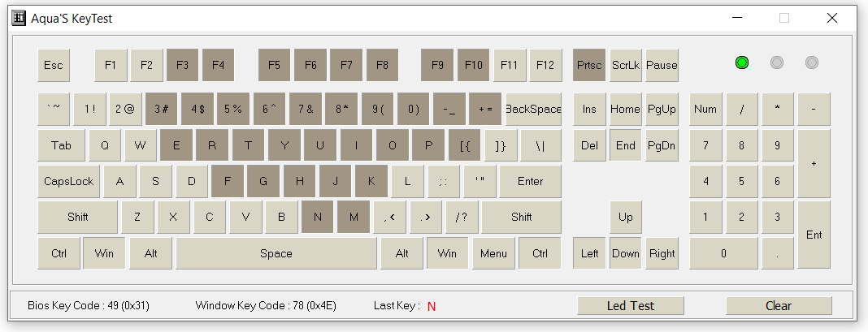Click the Clear button
This screenshot has width=868, height=332.
(779, 305)
